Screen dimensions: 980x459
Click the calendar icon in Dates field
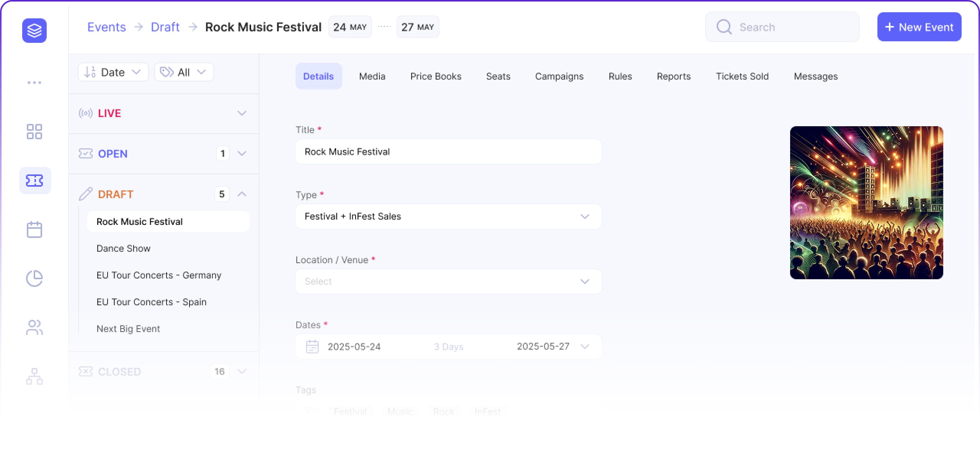pyautogui.click(x=312, y=347)
